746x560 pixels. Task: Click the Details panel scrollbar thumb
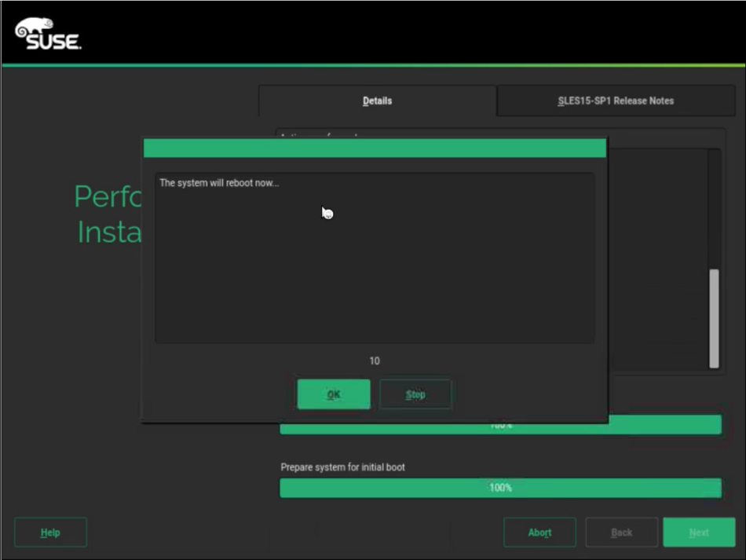click(714, 317)
